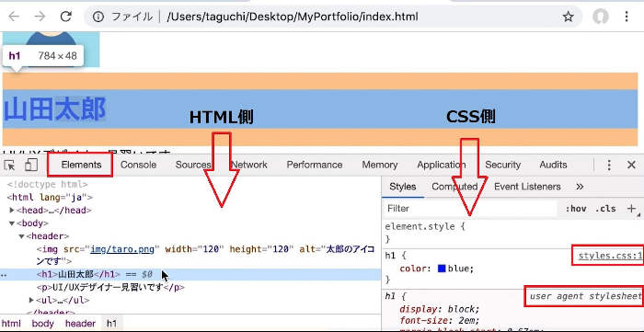Activate the DevTools inspect element picker
The image size is (644, 332).
[9, 165]
